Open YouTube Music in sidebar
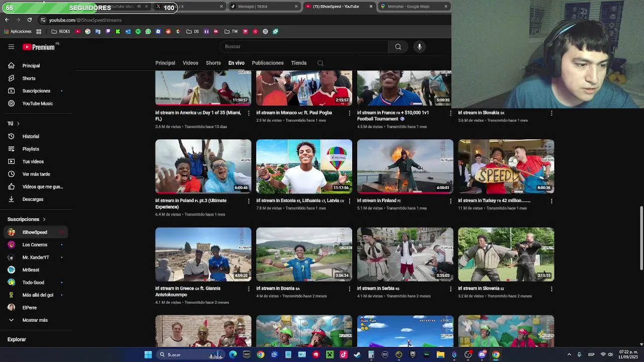The width and height of the screenshot is (644, 362). [x=36, y=104]
